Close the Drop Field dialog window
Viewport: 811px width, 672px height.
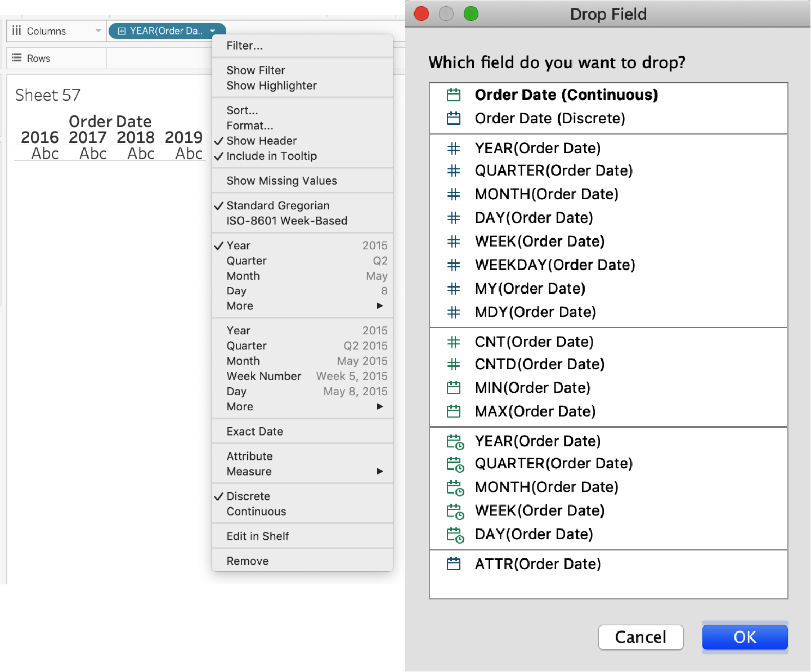[422, 14]
